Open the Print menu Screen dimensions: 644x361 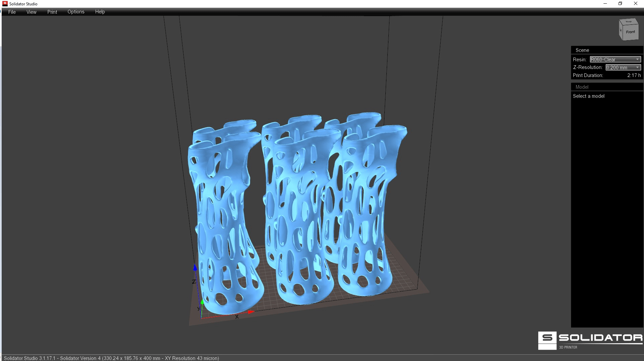(52, 12)
